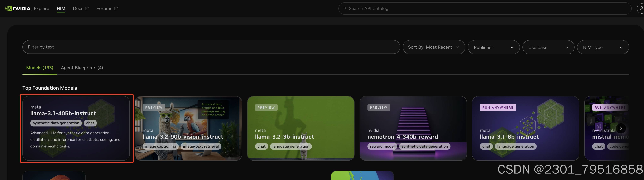Click the 'A tropical bird' caption text

coord(213,110)
